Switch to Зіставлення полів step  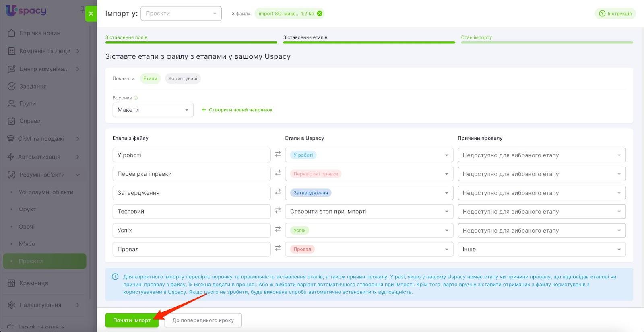[x=126, y=37]
